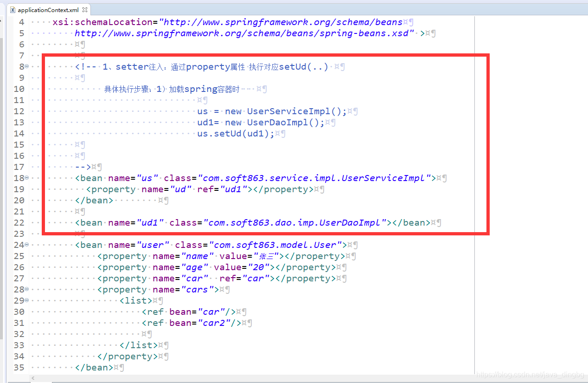Image resolution: width=588 pixels, height=383 pixels.
Task: Click the age property with value "20"
Action: tap(217, 267)
